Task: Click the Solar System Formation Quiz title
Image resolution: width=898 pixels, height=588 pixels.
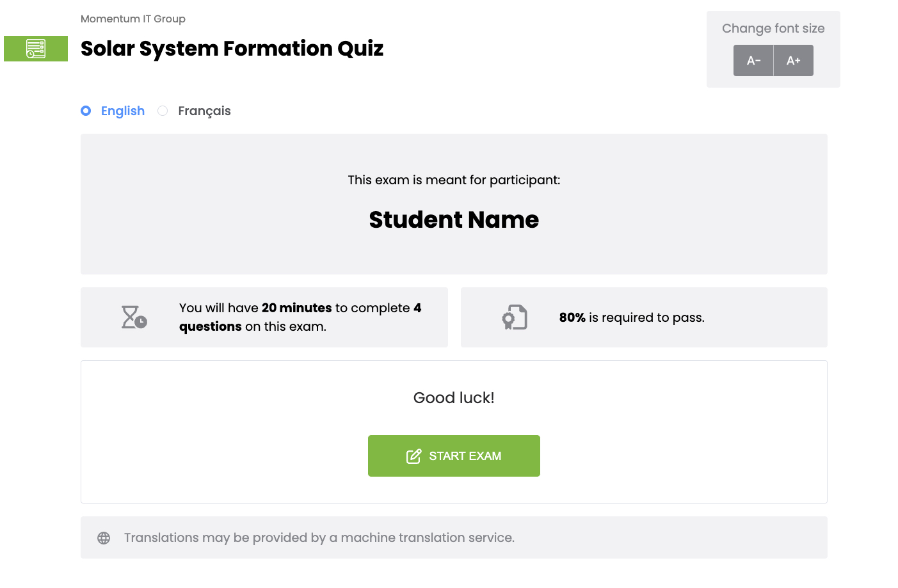Action: pyautogui.click(x=232, y=49)
